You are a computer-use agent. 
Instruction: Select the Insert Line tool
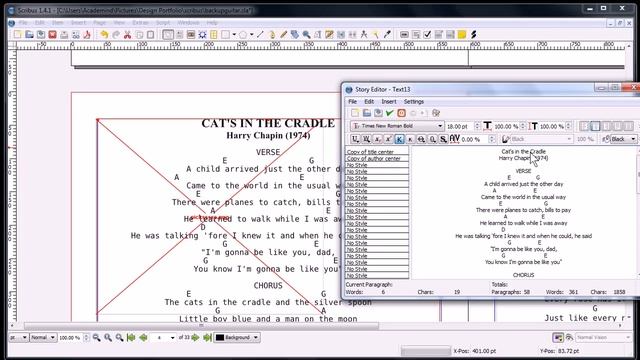260,35
